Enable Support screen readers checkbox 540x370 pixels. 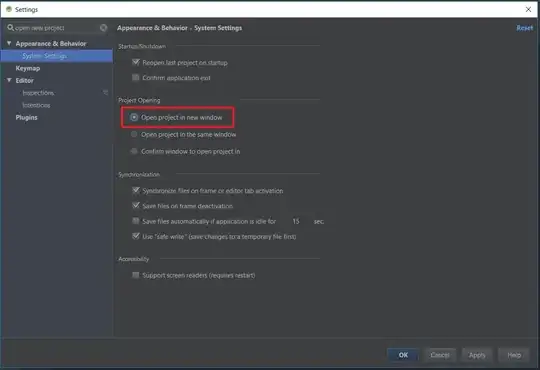pos(136,275)
